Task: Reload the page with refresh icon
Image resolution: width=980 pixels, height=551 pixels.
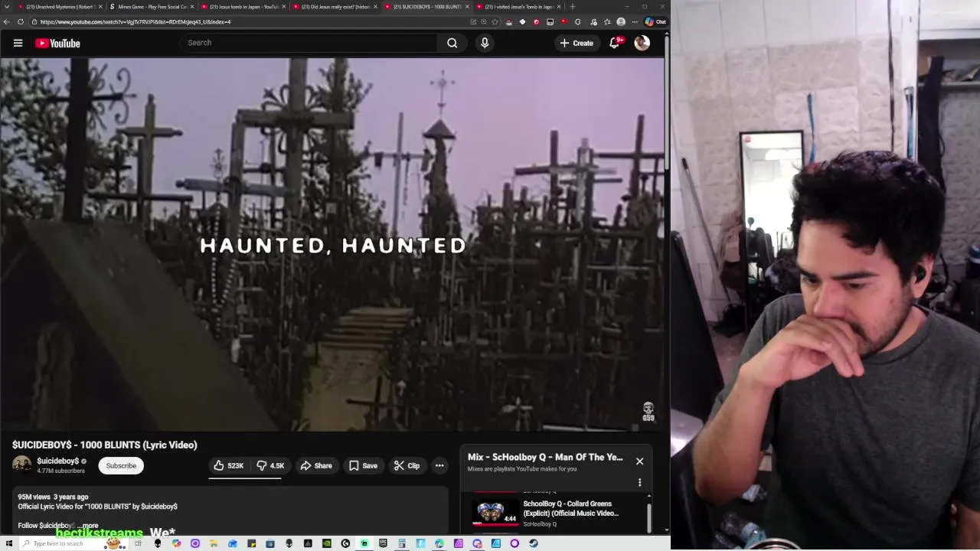Action: pos(20,22)
